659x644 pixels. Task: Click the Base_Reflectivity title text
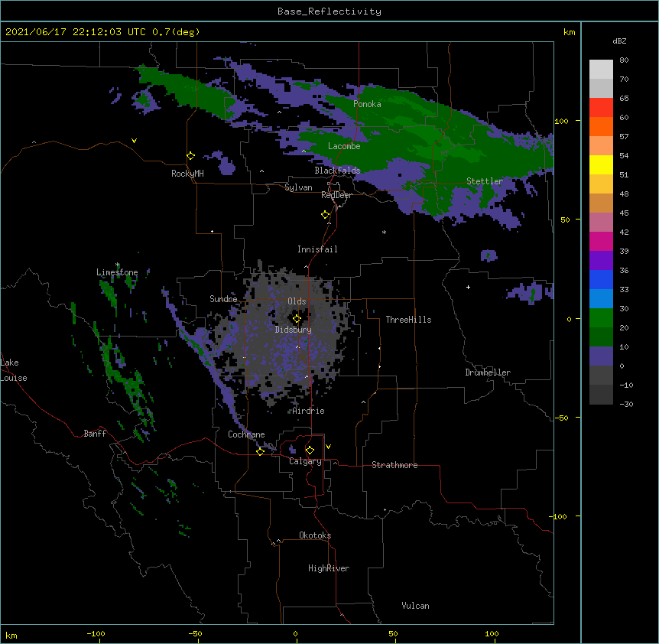(x=329, y=11)
